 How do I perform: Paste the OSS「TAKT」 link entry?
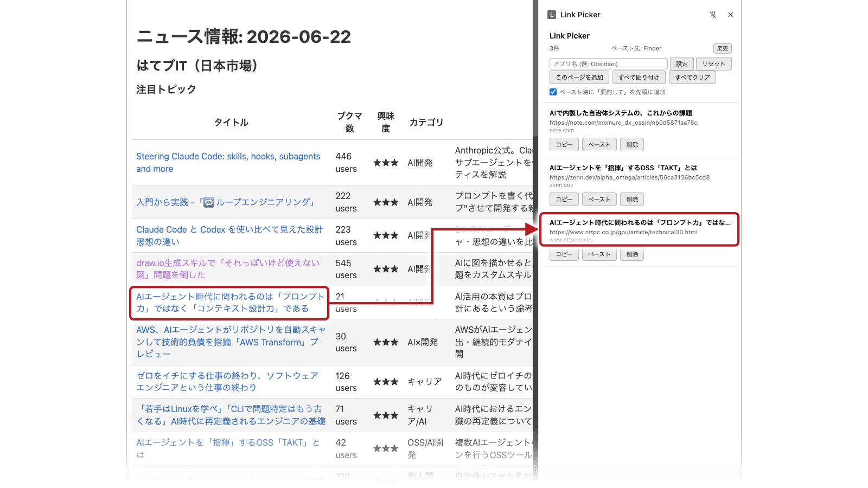point(599,200)
